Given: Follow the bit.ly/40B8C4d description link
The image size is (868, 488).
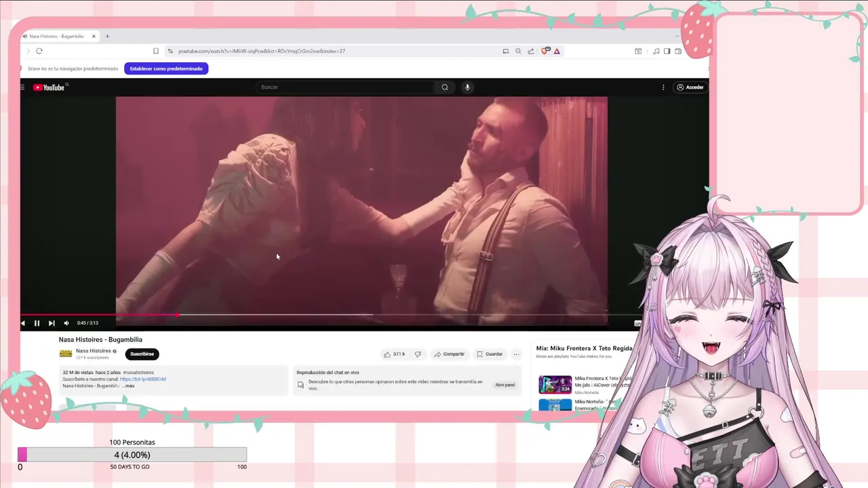Looking at the screenshot, I should (x=143, y=379).
